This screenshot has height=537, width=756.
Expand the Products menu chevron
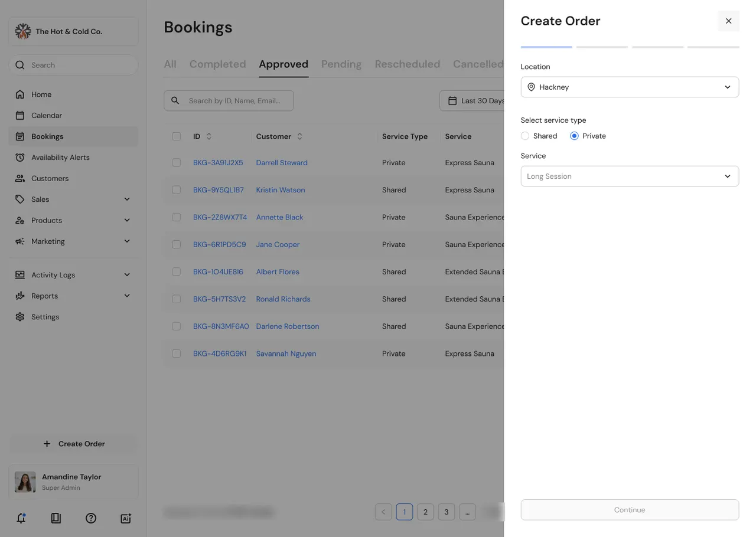pyautogui.click(x=127, y=220)
